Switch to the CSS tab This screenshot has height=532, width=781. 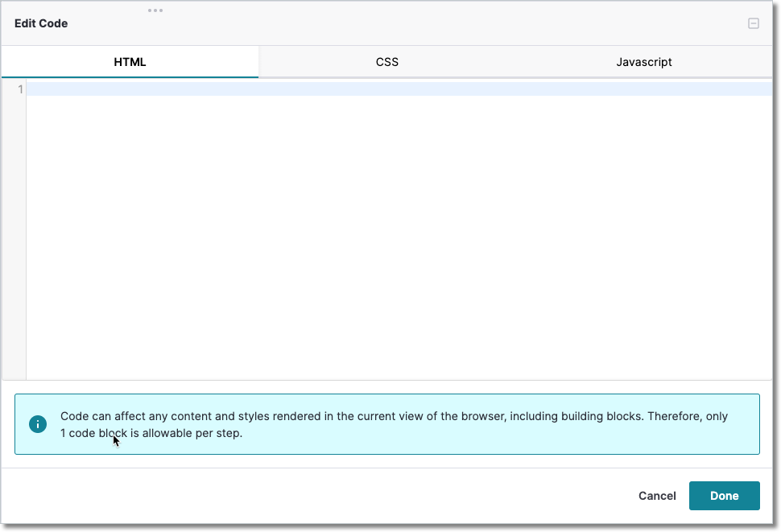click(x=387, y=62)
